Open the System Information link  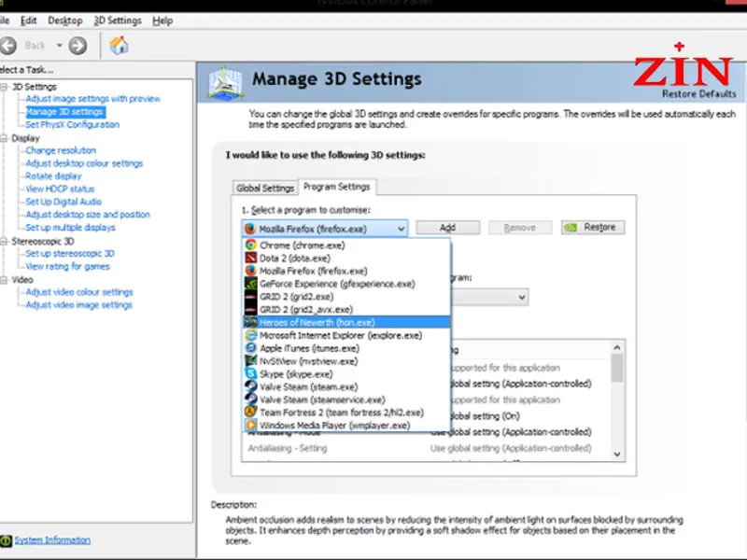pos(52,540)
